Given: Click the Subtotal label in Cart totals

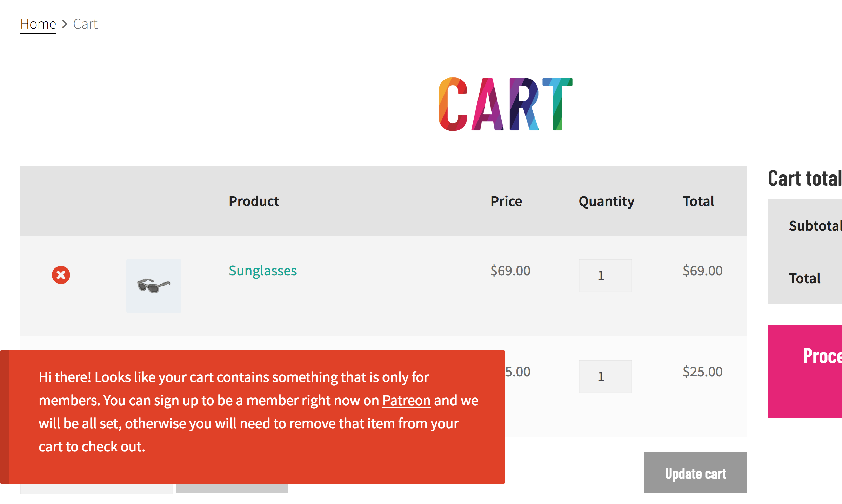Looking at the screenshot, I should [815, 226].
